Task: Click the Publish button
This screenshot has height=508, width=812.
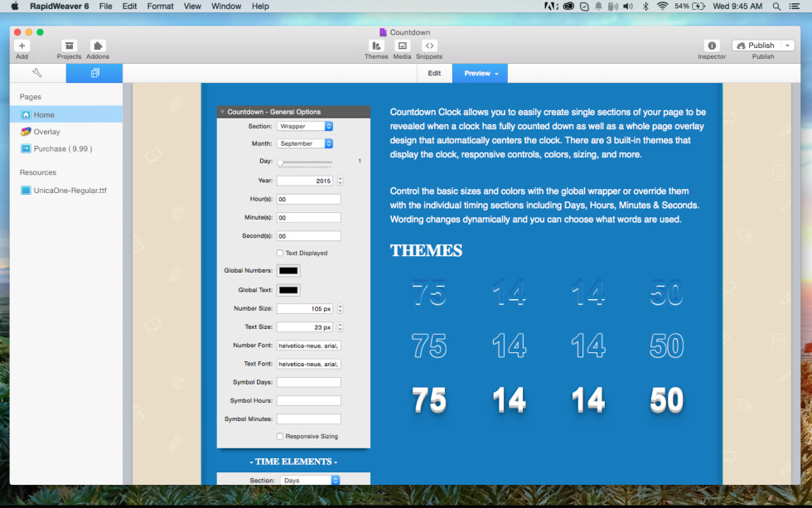Action: [756, 46]
